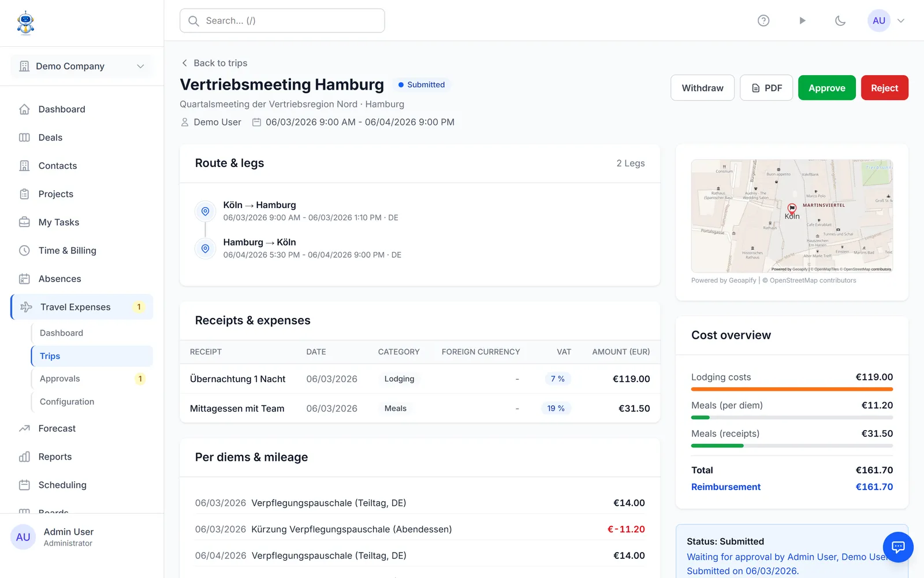Click the Scheduling calendar icon
Viewport: 924px width, 578px height.
point(24,486)
